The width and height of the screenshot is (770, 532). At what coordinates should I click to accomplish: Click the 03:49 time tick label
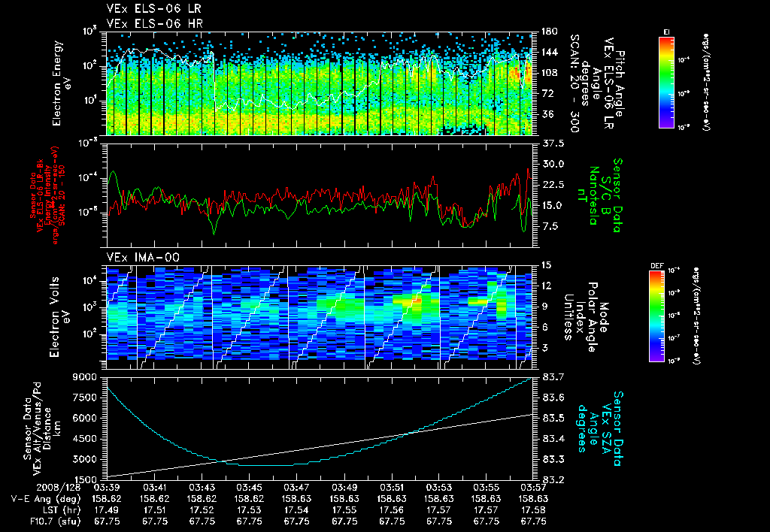(x=344, y=488)
